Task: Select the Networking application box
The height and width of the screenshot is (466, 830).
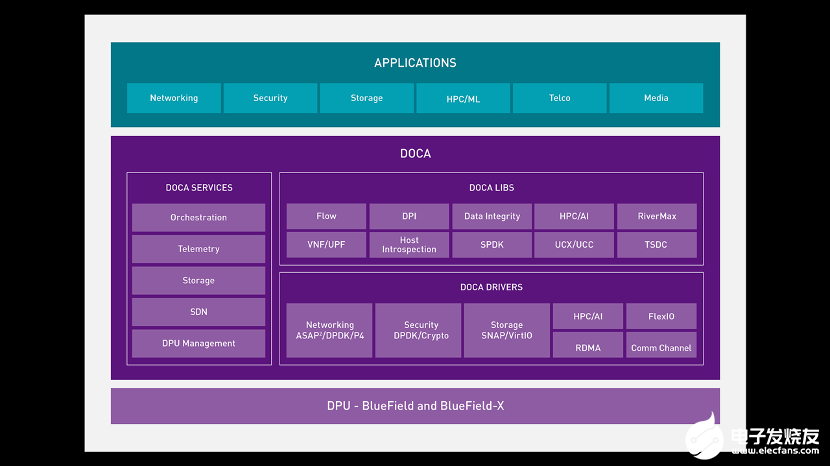Action: 174,98
